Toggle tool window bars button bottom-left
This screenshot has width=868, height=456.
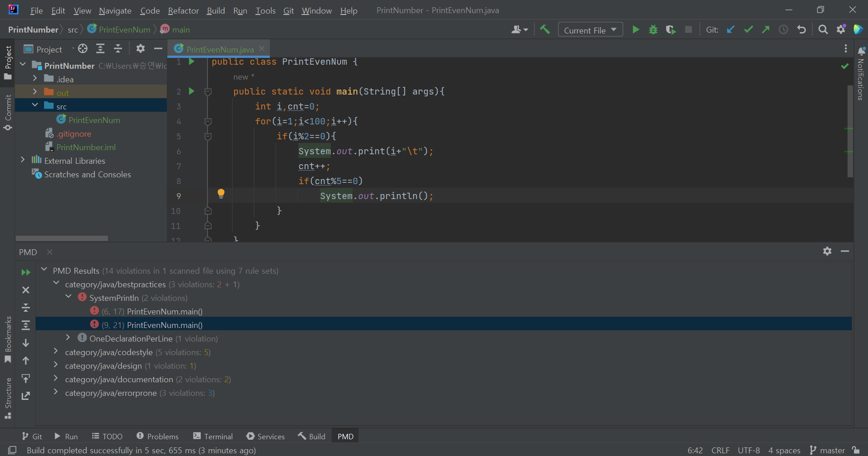coord(12,450)
